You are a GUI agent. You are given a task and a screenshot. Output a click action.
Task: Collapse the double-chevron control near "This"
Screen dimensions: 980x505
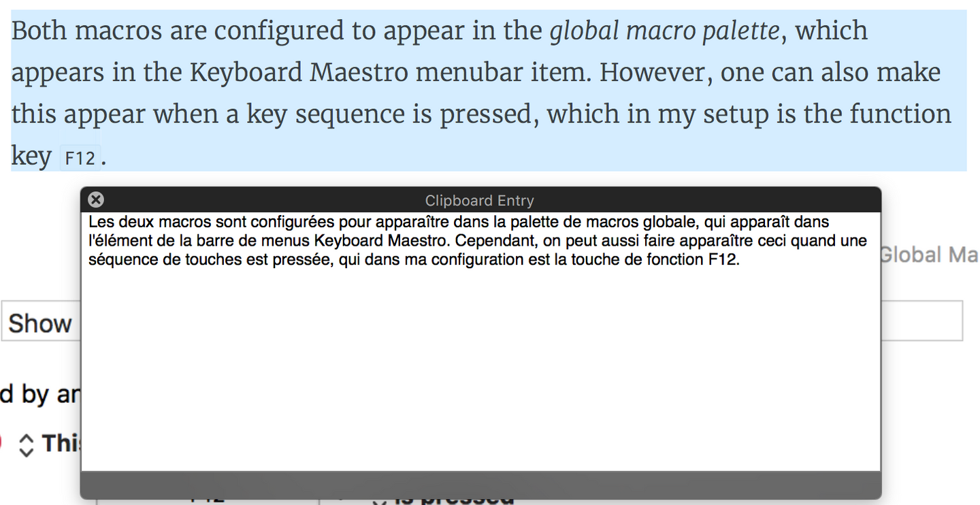28,444
